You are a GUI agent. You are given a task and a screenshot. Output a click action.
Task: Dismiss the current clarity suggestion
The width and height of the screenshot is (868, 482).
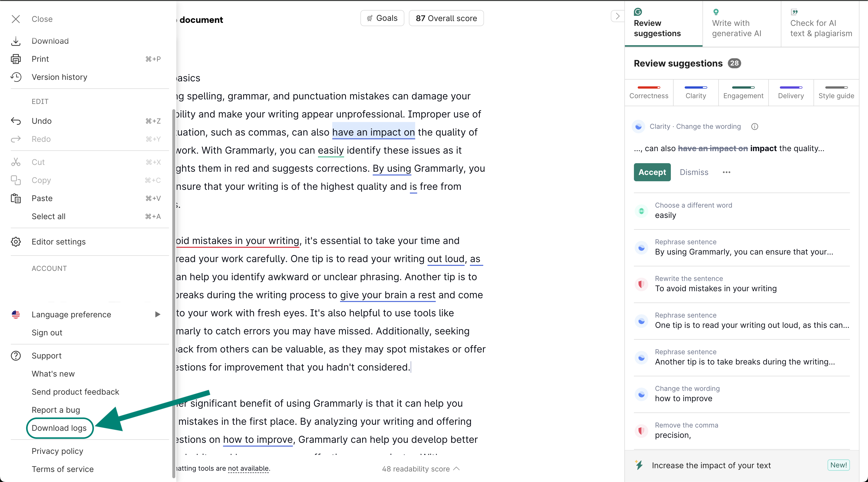[x=694, y=172]
